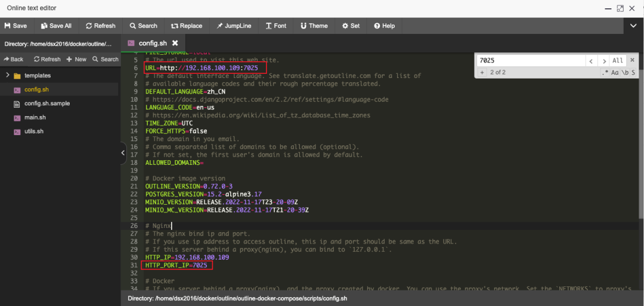Viewport: 644px width, 306px height.
Task: Click the bottom status bar file path
Action: pos(237,298)
